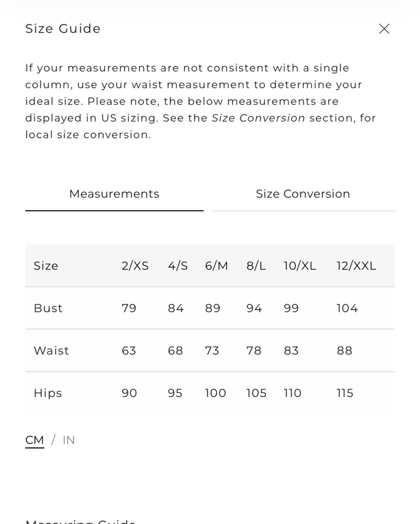Click the Bust row label
The image size is (420, 524).
[x=48, y=308]
